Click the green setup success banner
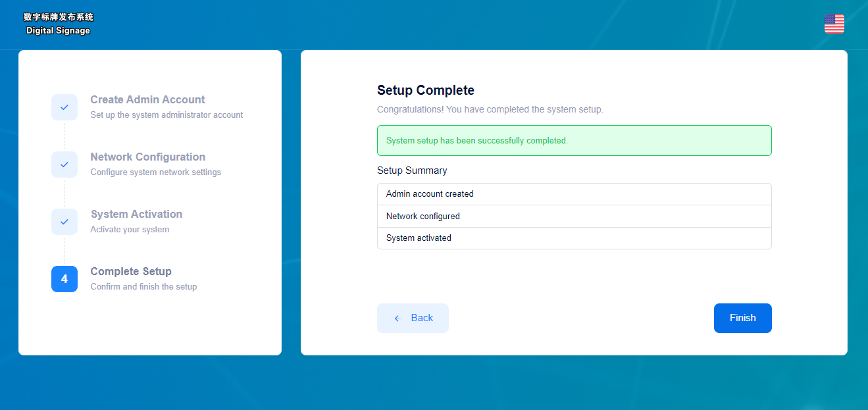The width and height of the screenshot is (868, 410). (x=574, y=141)
